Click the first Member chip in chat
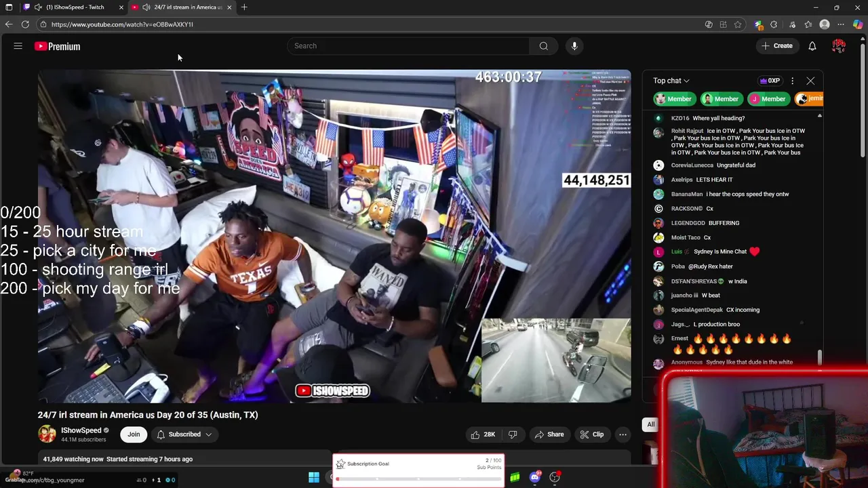The height and width of the screenshot is (488, 868). tap(674, 99)
